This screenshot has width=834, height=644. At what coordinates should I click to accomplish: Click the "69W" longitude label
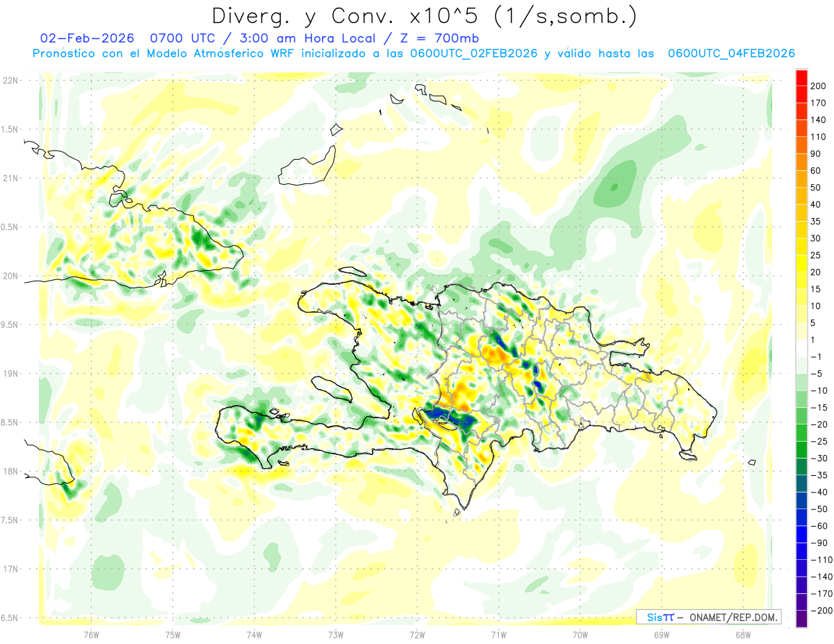pyautogui.click(x=661, y=634)
